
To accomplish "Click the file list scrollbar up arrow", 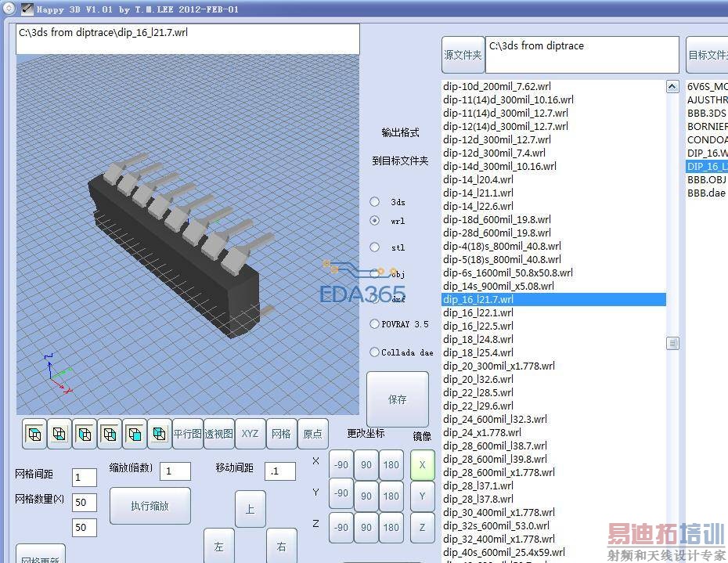I will click(x=672, y=86).
